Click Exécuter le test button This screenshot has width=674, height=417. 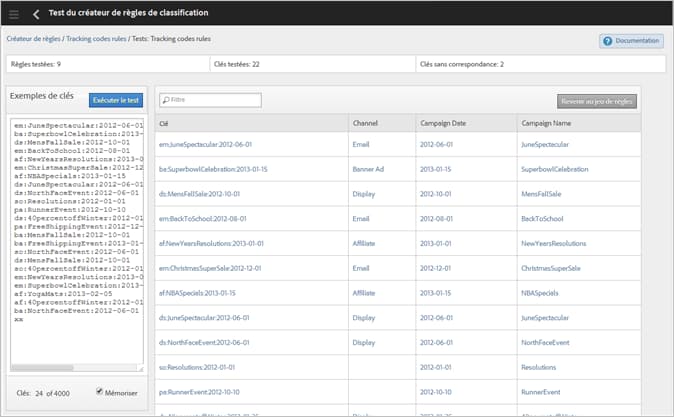(116, 100)
